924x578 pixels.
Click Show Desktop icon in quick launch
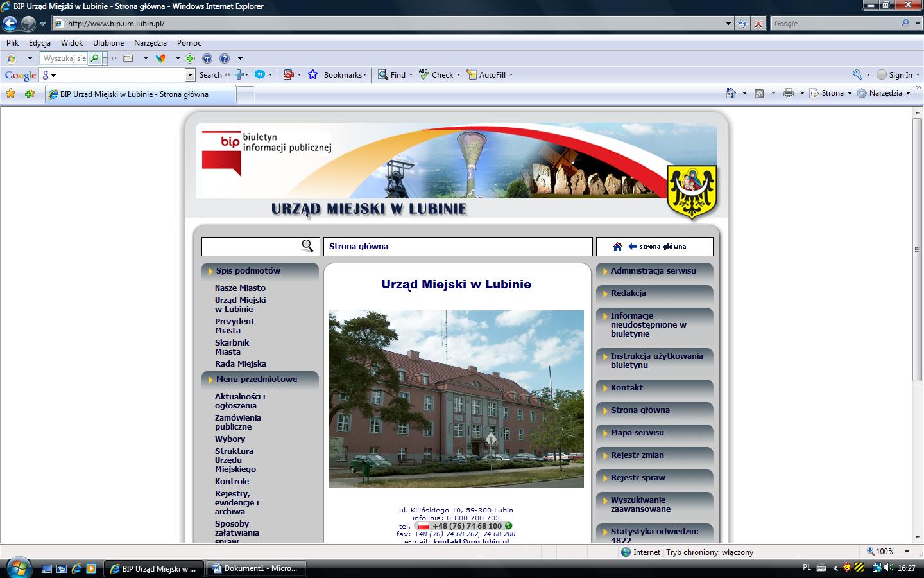pos(47,568)
